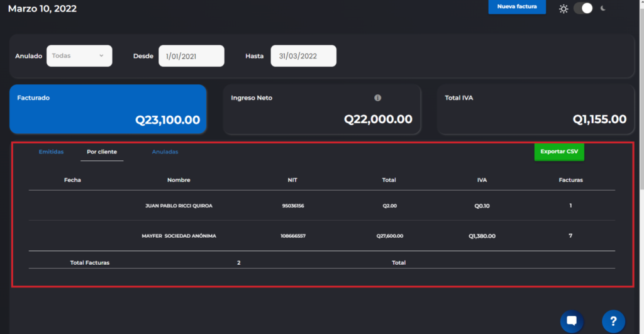
Task: Click the Desde date field
Action: tap(191, 56)
